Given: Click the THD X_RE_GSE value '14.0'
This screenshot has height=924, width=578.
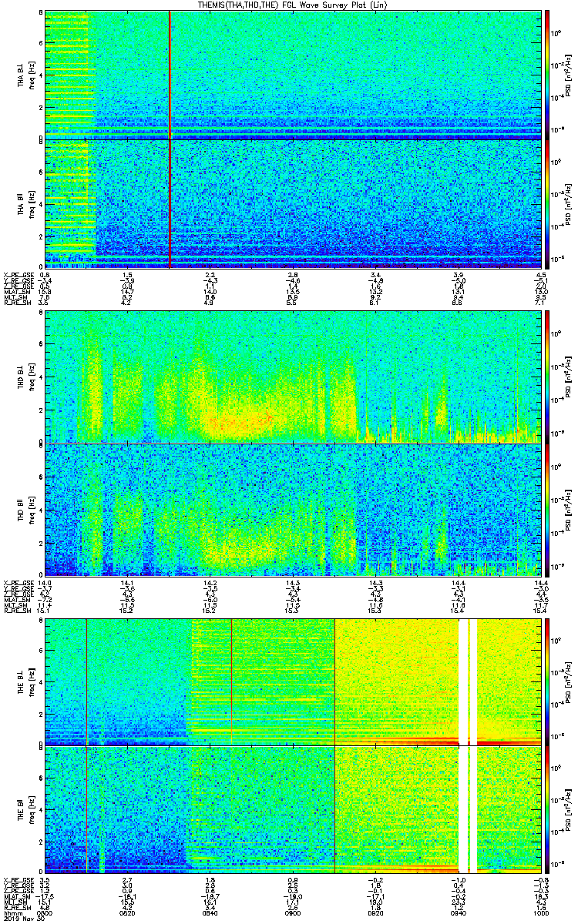Looking at the screenshot, I should click(45, 584).
